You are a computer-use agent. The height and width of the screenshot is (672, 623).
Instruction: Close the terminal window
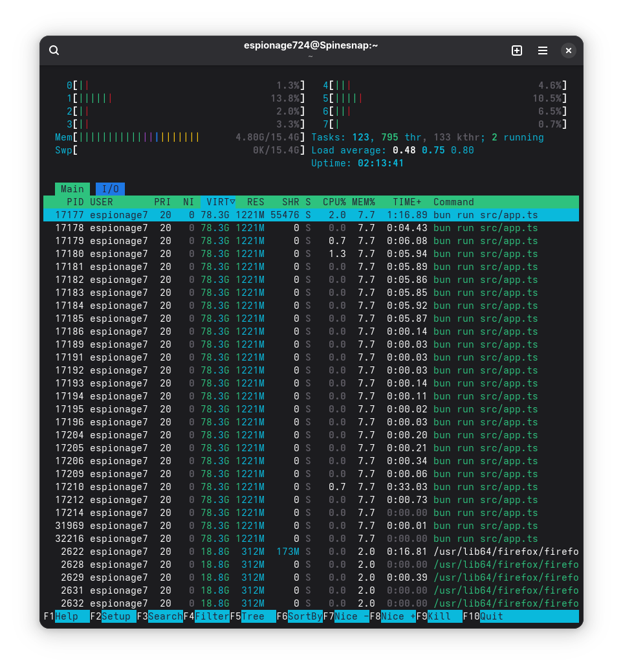pos(568,50)
